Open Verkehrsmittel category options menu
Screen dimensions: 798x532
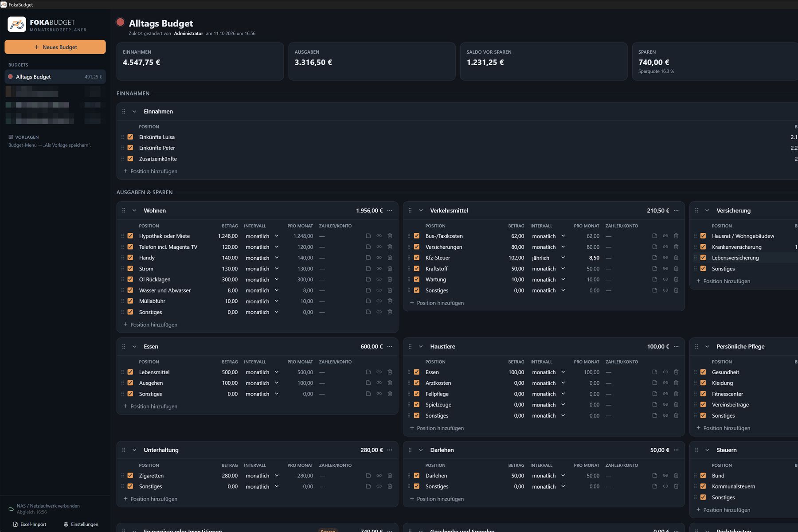point(676,211)
